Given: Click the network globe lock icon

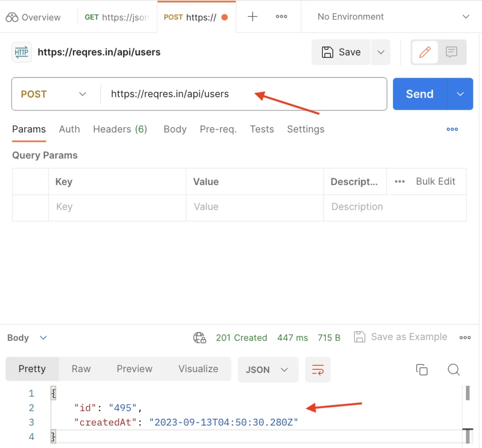Looking at the screenshot, I should (x=200, y=338).
